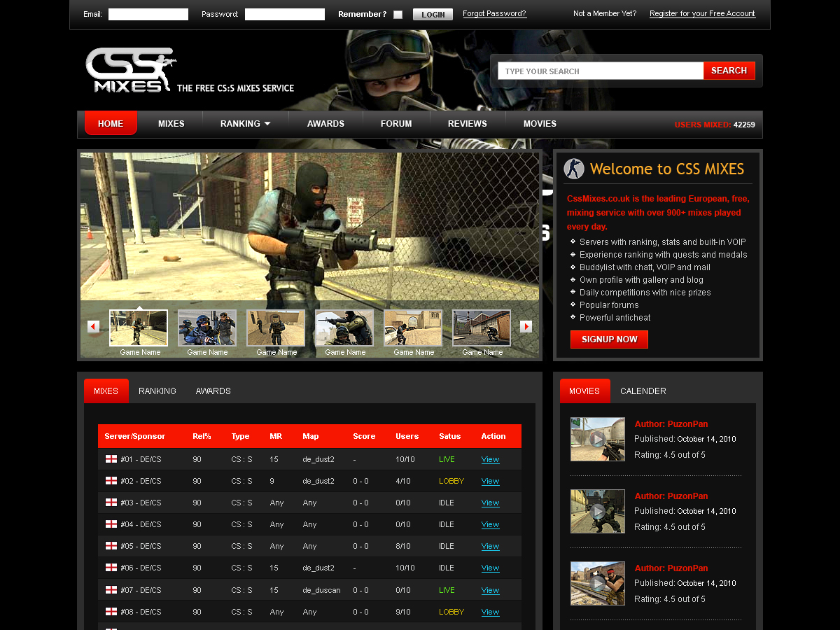Select the sixth carousel game thumbnail

(x=482, y=328)
